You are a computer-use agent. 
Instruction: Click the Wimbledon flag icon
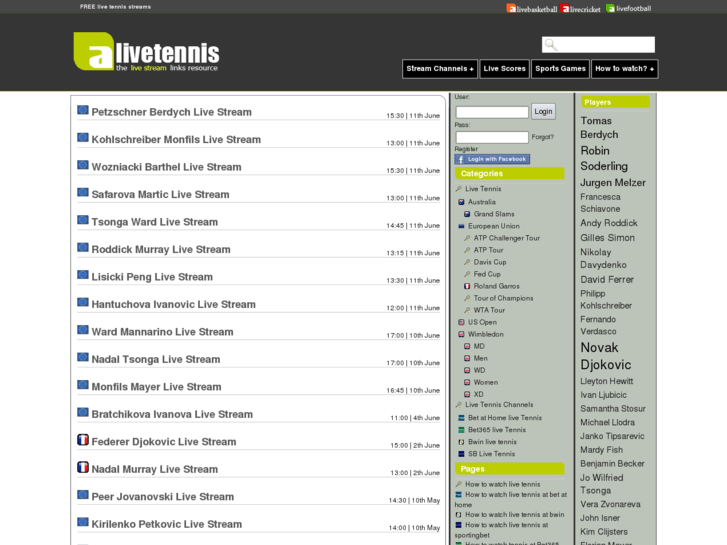point(461,334)
